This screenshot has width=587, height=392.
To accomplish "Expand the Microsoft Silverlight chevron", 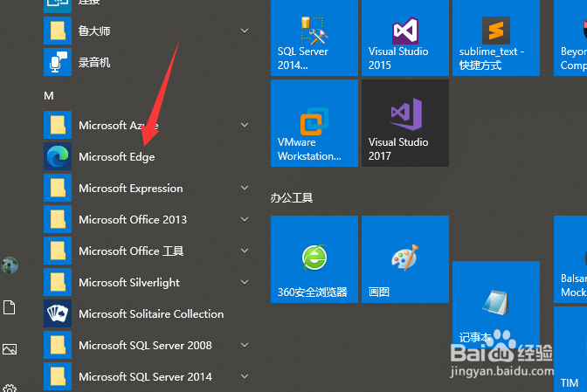I will tap(245, 282).
